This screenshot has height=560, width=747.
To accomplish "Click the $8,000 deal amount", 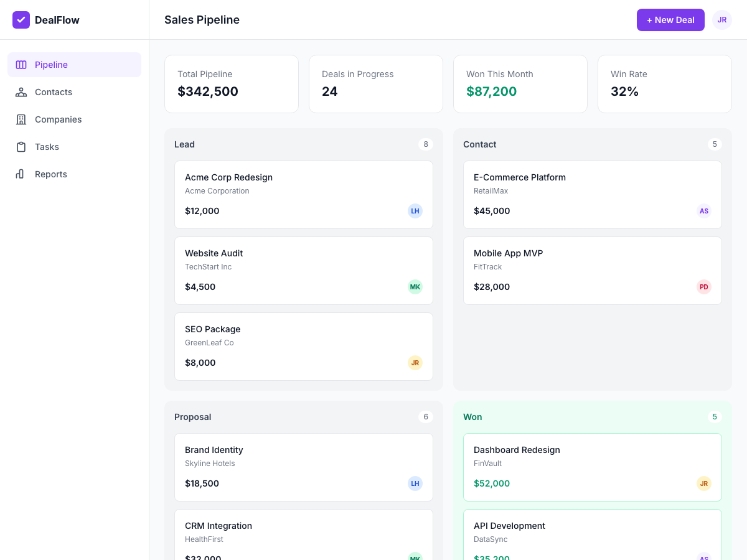I will 200,363.
